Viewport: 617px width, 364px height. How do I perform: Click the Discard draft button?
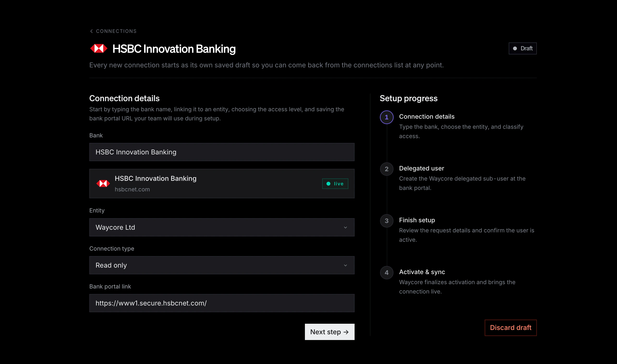coord(510,328)
